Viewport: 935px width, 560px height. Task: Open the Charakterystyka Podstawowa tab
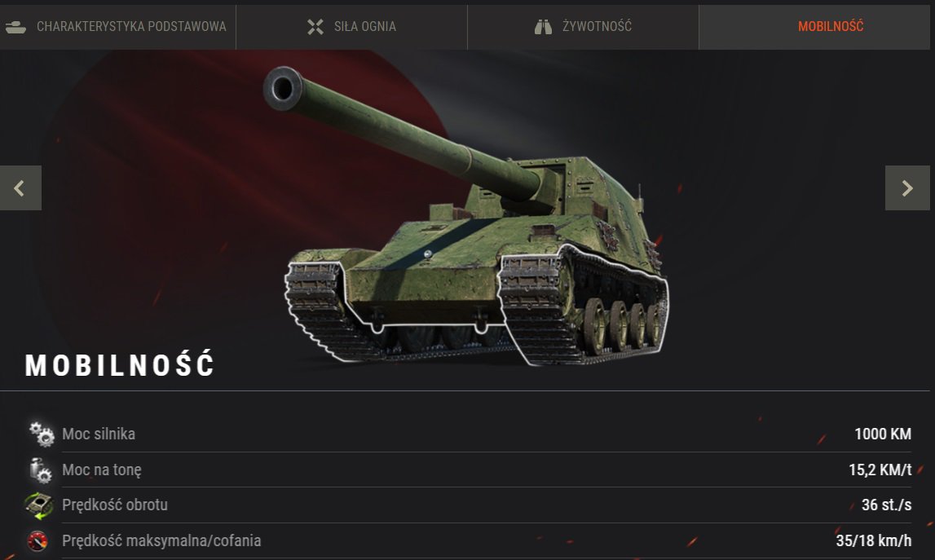click(117, 27)
